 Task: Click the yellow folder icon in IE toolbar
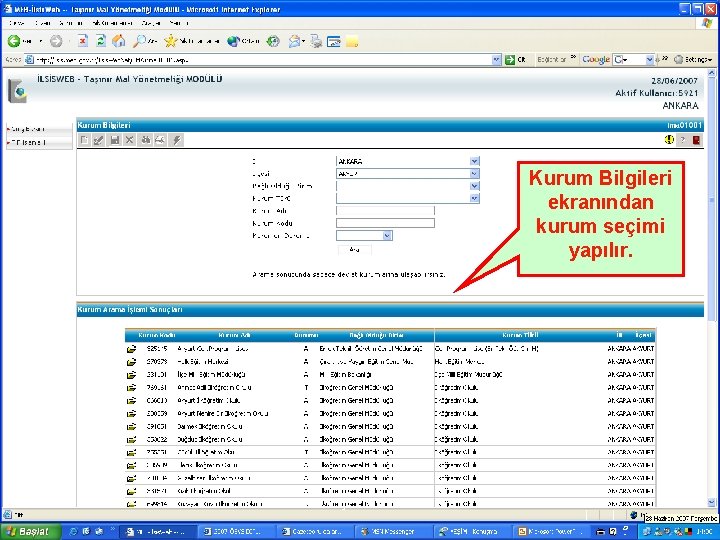352,41
